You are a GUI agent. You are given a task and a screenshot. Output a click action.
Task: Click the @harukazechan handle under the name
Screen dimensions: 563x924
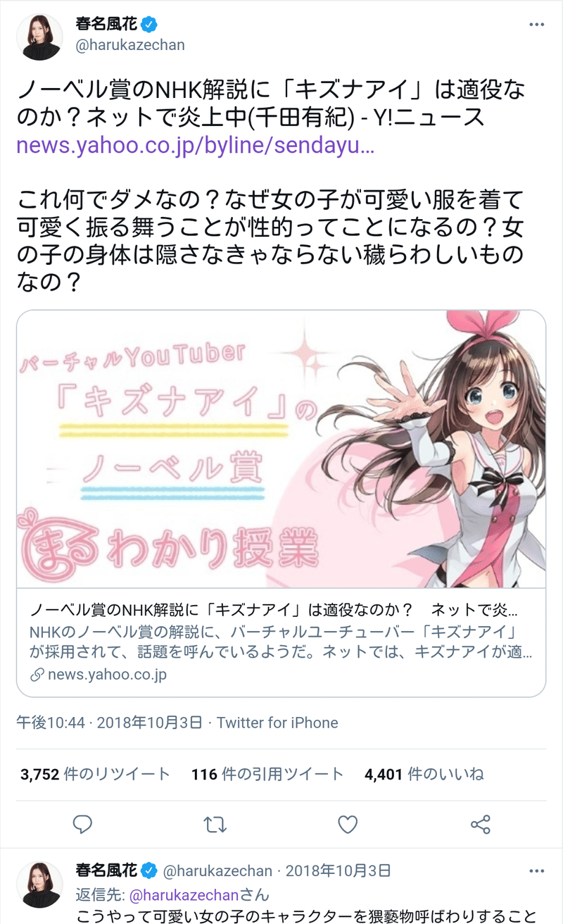(x=130, y=45)
